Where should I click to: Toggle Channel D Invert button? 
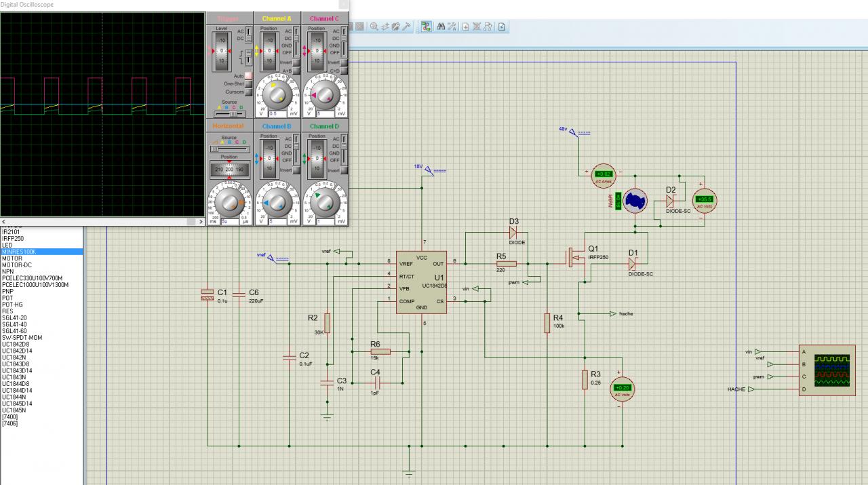(343, 170)
